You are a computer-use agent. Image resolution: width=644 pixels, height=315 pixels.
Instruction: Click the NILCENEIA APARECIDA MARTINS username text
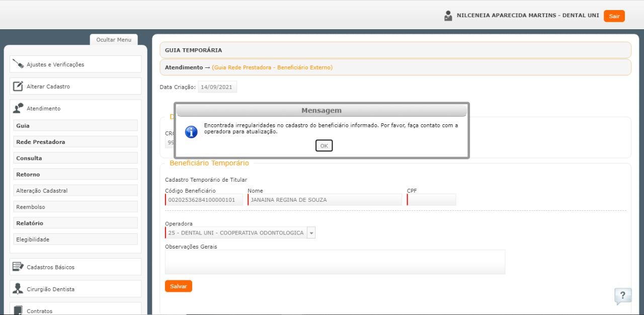[528, 16]
